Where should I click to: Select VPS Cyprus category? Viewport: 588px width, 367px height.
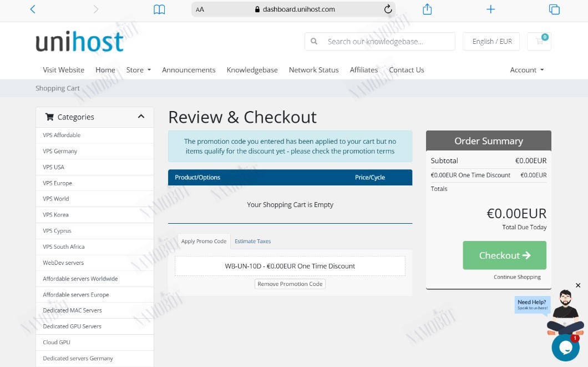point(95,231)
